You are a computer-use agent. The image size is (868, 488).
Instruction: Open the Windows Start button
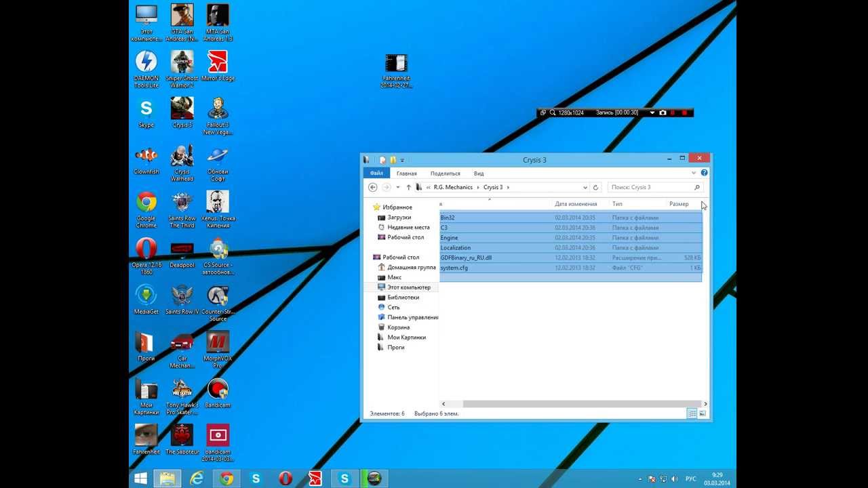pyautogui.click(x=141, y=479)
